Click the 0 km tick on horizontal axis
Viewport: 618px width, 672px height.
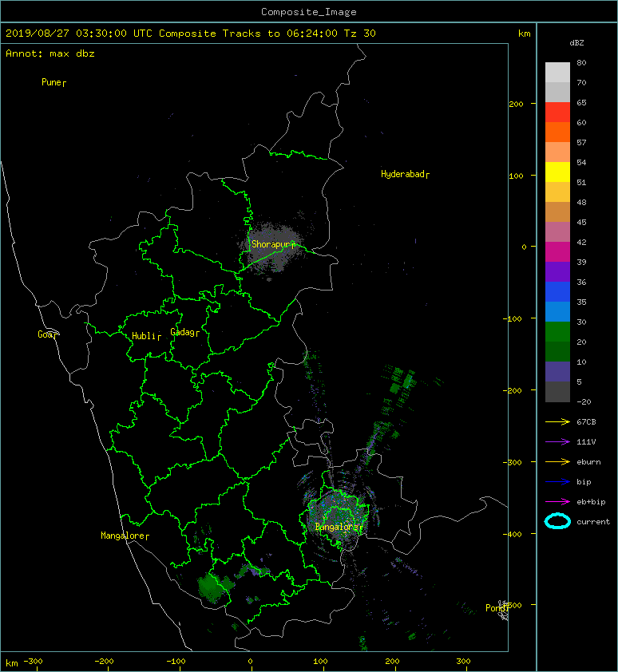point(251,662)
